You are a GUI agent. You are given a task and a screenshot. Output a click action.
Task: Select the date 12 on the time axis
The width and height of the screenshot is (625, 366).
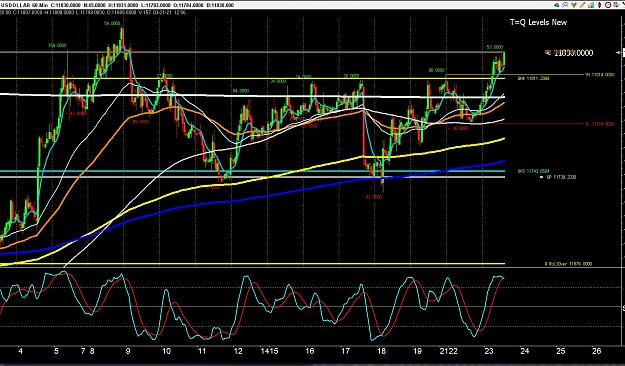click(238, 351)
